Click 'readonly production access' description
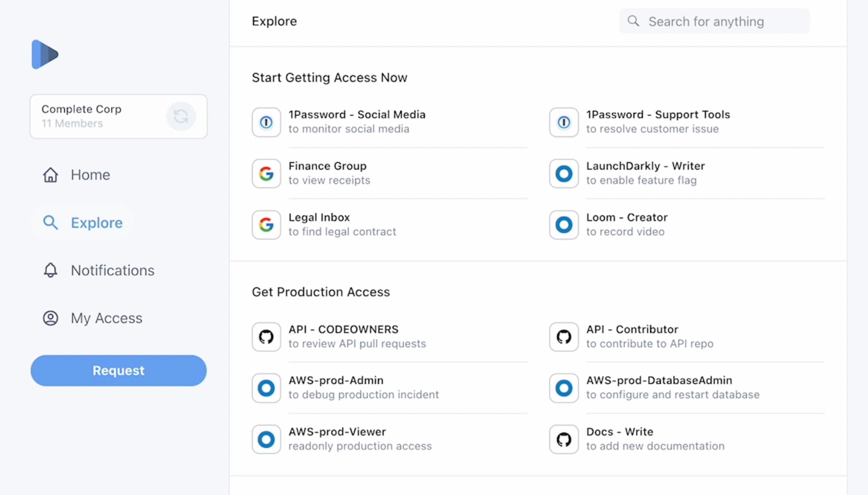The width and height of the screenshot is (868, 495). pyautogui.click(x=360, y=446)
